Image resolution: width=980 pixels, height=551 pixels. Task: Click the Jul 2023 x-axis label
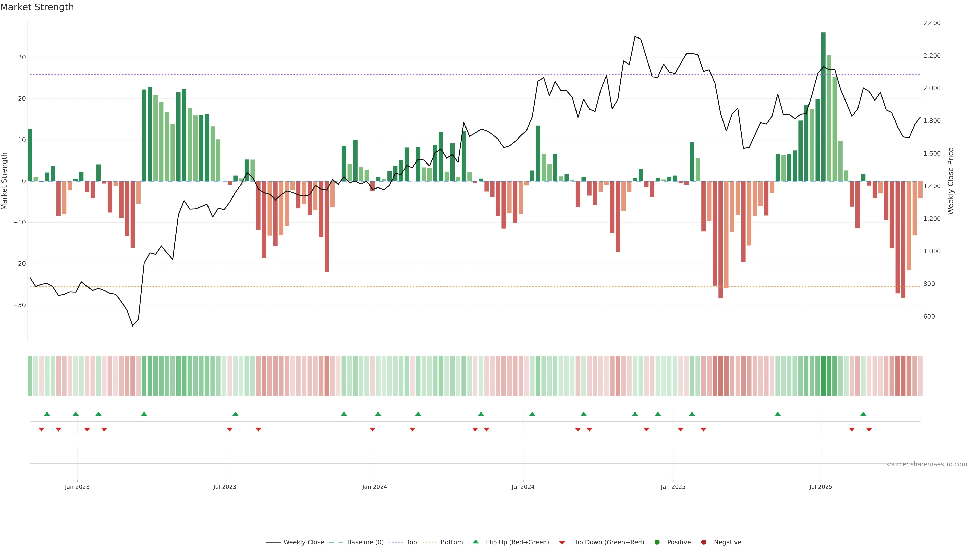225,487
